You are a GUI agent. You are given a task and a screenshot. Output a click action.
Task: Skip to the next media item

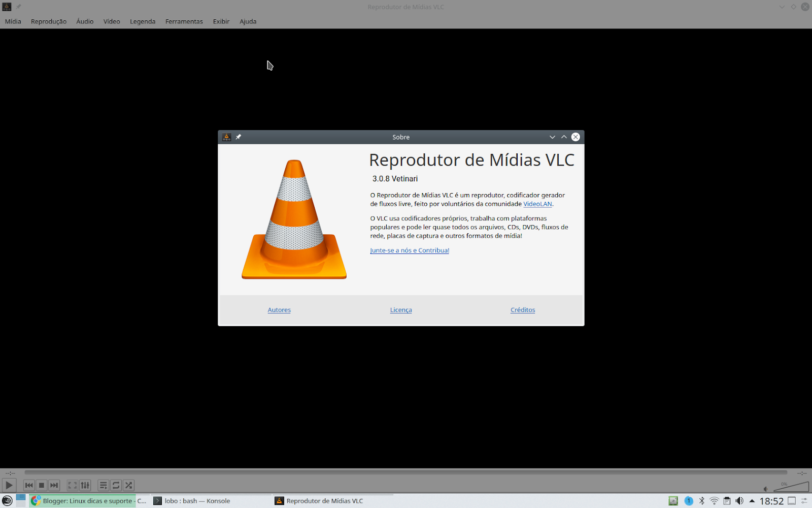pyautogui.click(x=54, y=485)
